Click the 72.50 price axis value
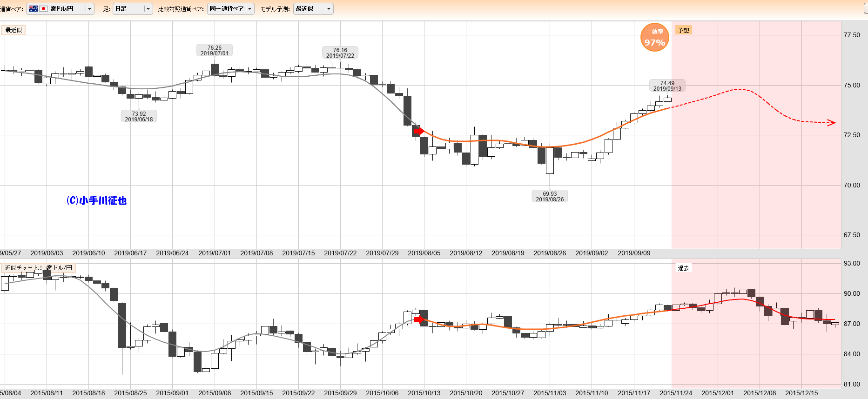 pyautogui.click(x=852, y=135)
